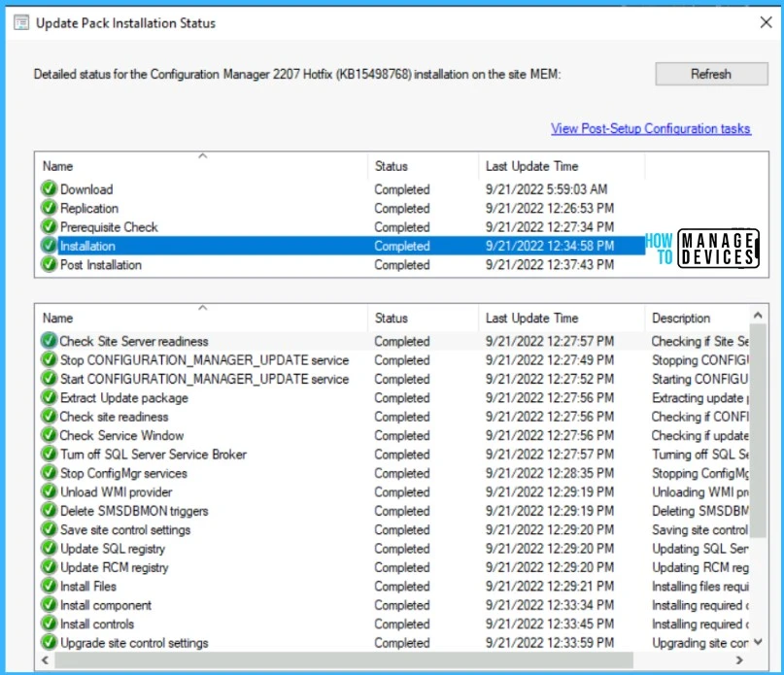
Task: Select Install Files row text
Action: click(88, 586)
